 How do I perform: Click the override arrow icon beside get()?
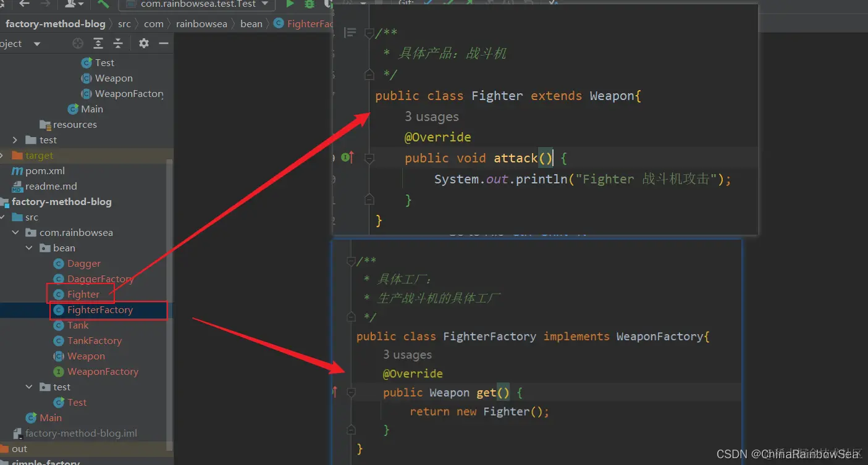tap(335, 392)
